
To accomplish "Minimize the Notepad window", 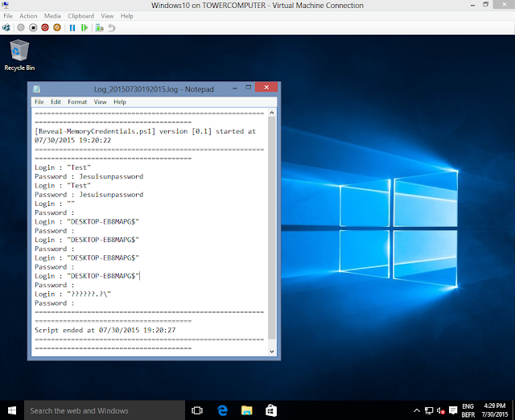I will pyautogui.click(x=235, y=88).
